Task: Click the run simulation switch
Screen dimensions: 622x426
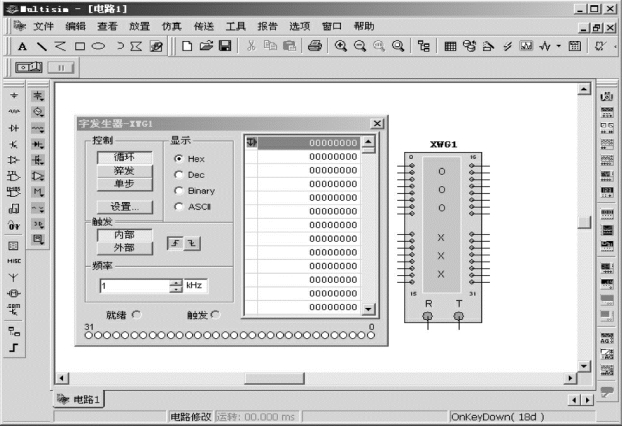Action: point(29,67)
